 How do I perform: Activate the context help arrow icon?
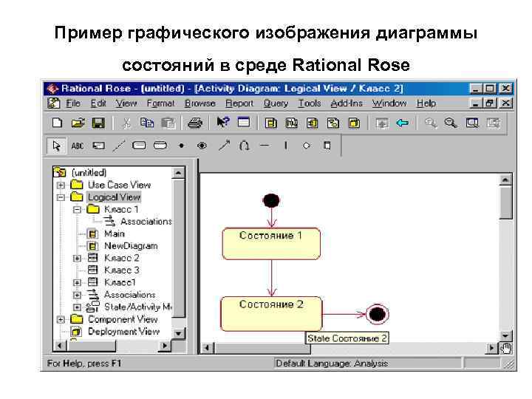(223, 122)
